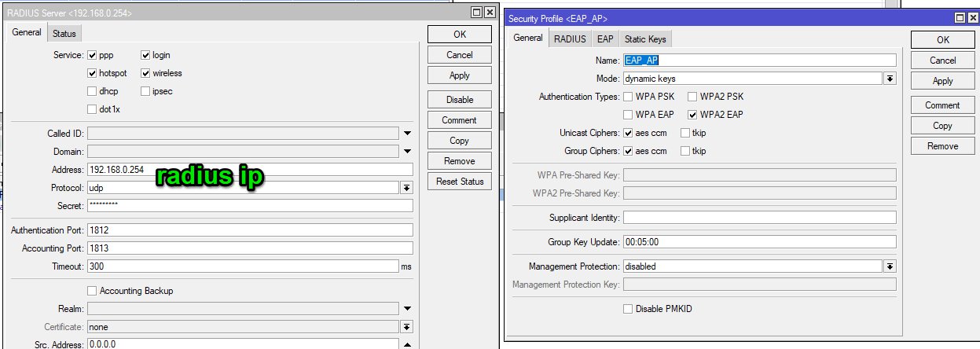Viewport: 980px width, 349px height.
Task: Enable WPA2 PSK authentication type
Action: (x=693, y=97)
